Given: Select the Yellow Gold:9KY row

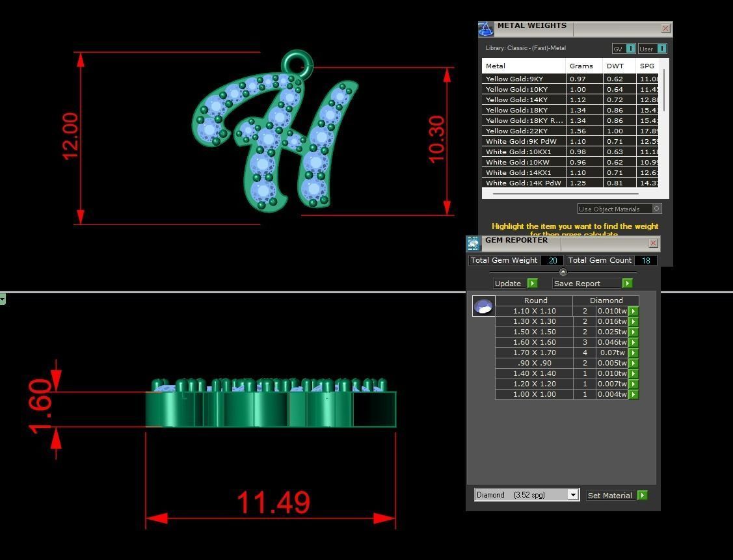Looking at the screenshot, I should tap(570, 79).
